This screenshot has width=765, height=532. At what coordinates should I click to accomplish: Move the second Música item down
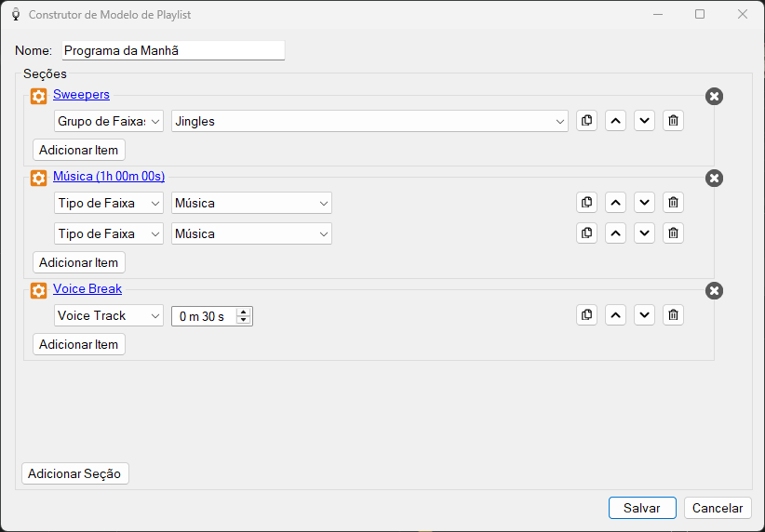pos(644,233)
